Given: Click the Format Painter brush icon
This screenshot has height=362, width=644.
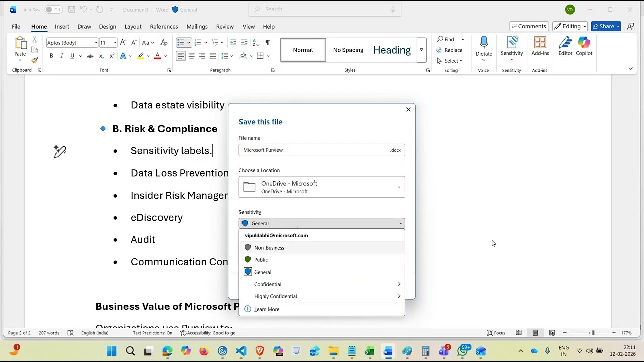Looking at the screenshot, I should pos(34,60).
